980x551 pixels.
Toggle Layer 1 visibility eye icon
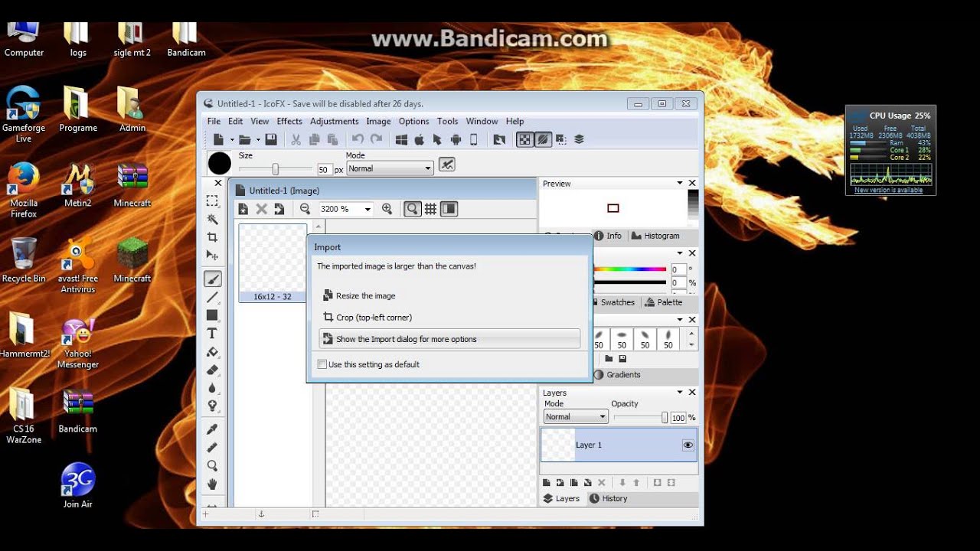coord(688,445)
